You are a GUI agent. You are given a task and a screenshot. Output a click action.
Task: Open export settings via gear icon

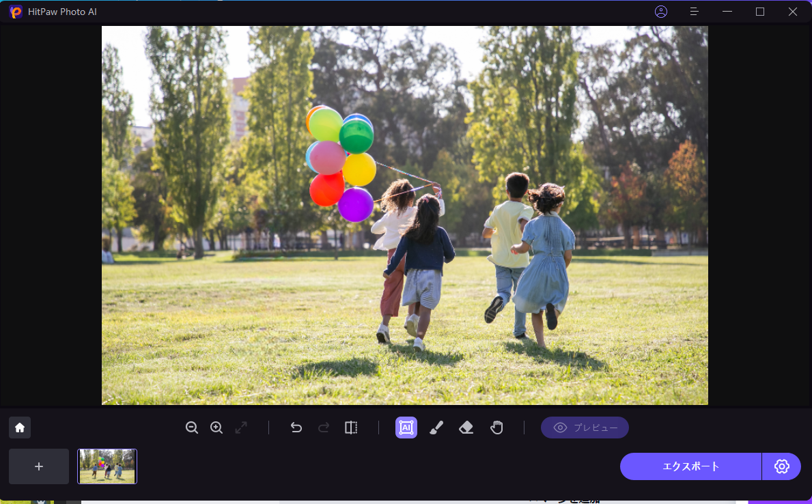pyautogui.click(x=781, y=466)
